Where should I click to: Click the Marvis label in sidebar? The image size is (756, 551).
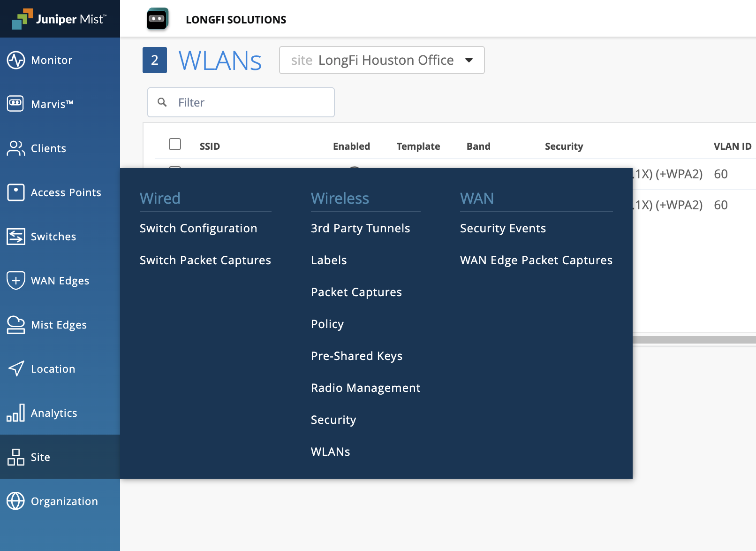point(53,104)
